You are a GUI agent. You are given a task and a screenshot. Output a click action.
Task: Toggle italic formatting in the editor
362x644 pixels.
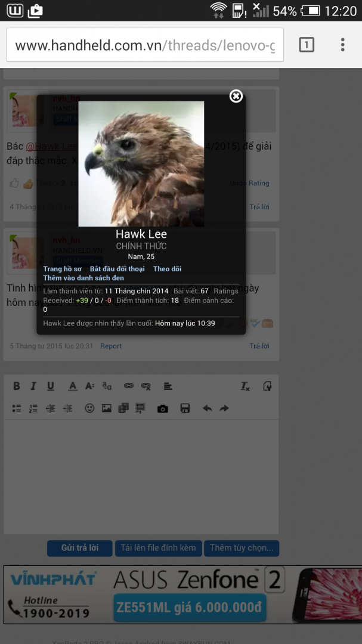(33, 386)
